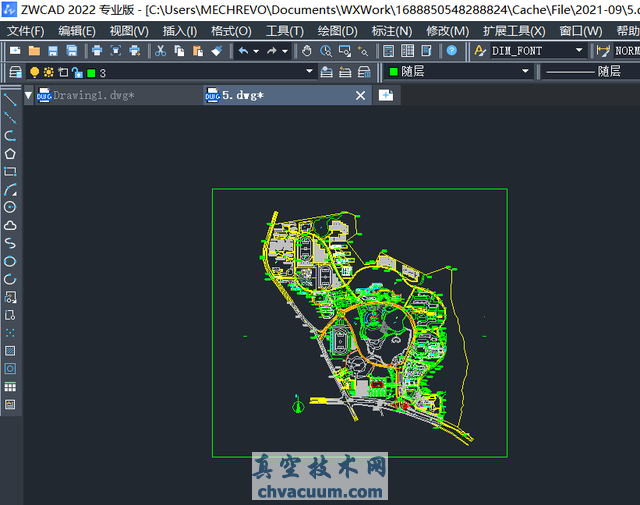Select the Polygon tool in left toolbar
Image resolution: width=640 pixels, height=505 pixels.
click(x=10, y=153)
